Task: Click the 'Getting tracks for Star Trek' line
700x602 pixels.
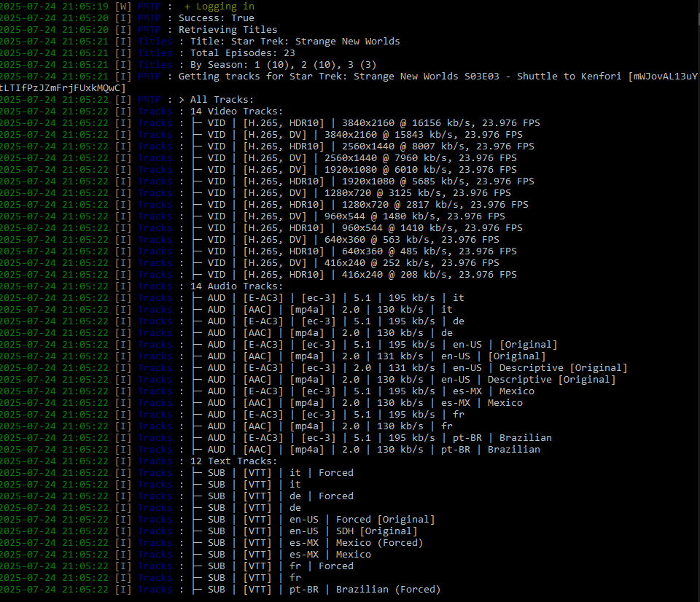Action: tap(438, 77)
